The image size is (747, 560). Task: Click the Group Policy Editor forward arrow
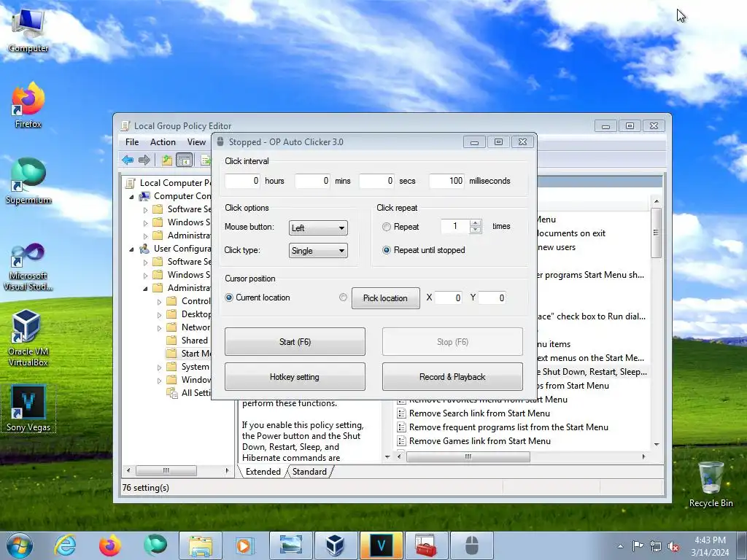point(144,160)
